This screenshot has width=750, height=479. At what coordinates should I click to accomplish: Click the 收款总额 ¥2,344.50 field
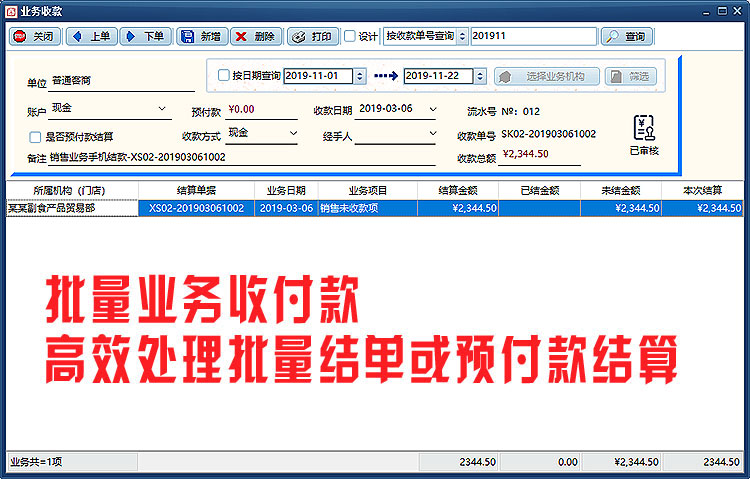tap(540, 155)
